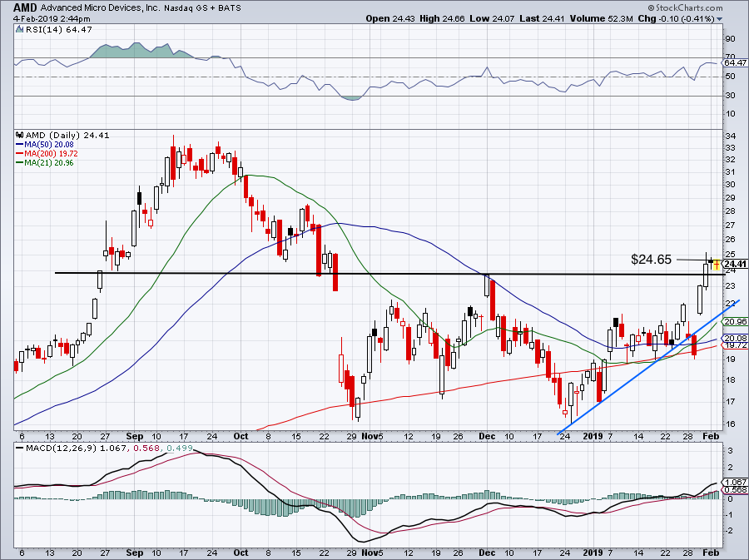Select the Low 24.07 value
The height and width of the screenshot is (560, 749).
492,18
